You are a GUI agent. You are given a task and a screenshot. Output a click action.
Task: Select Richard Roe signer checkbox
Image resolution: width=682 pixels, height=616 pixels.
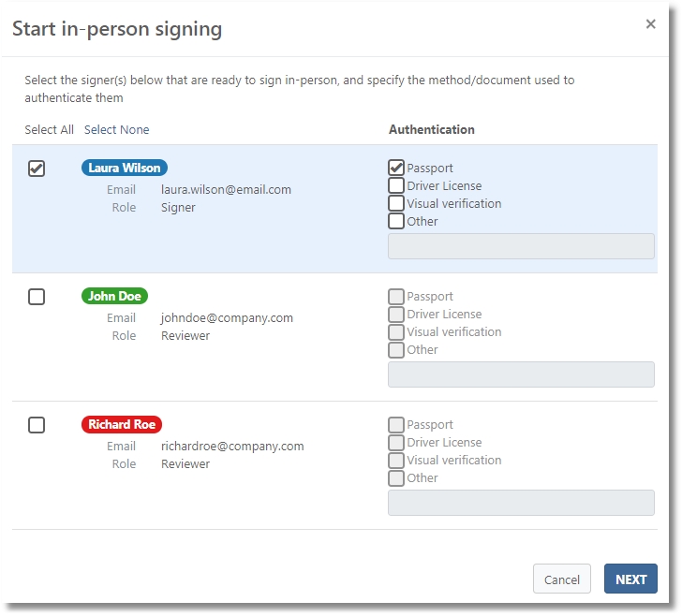37,425
